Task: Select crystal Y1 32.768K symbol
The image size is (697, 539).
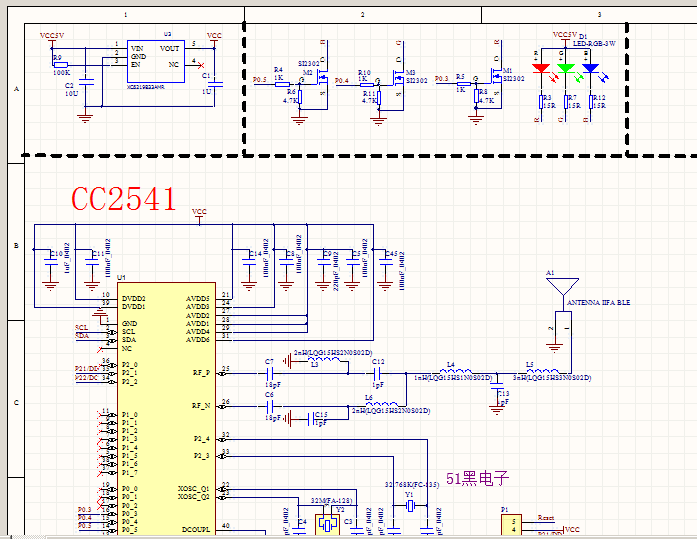Action: coord(410,505)
